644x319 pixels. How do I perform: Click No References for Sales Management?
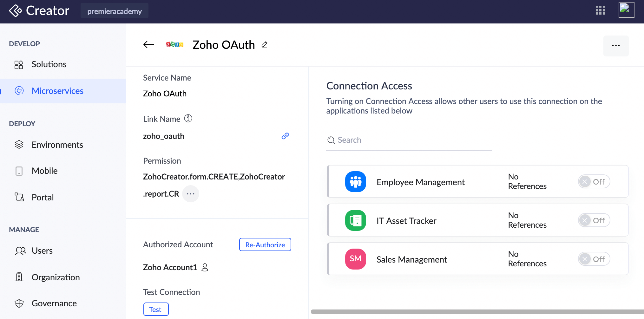click(527, 259)
